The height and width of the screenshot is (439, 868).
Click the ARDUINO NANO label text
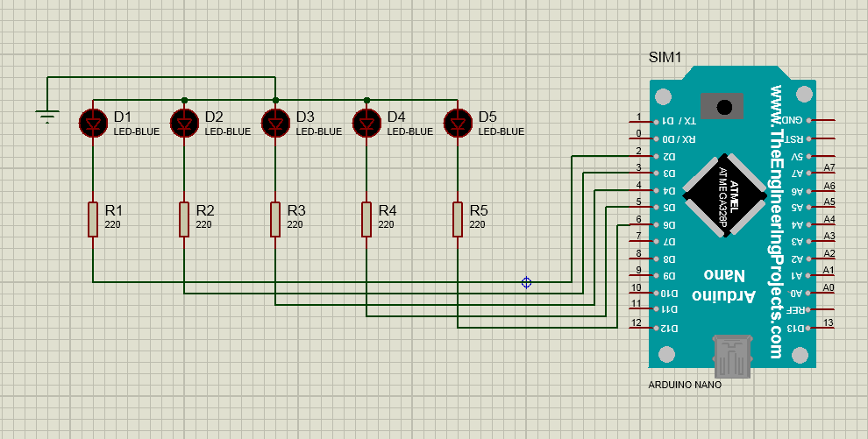[x=685, y=385]
